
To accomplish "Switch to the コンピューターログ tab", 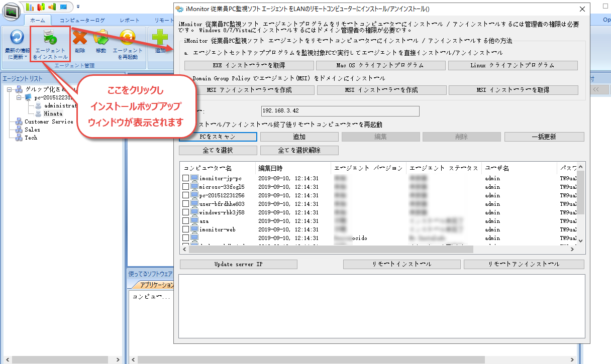I will [82, 21].
